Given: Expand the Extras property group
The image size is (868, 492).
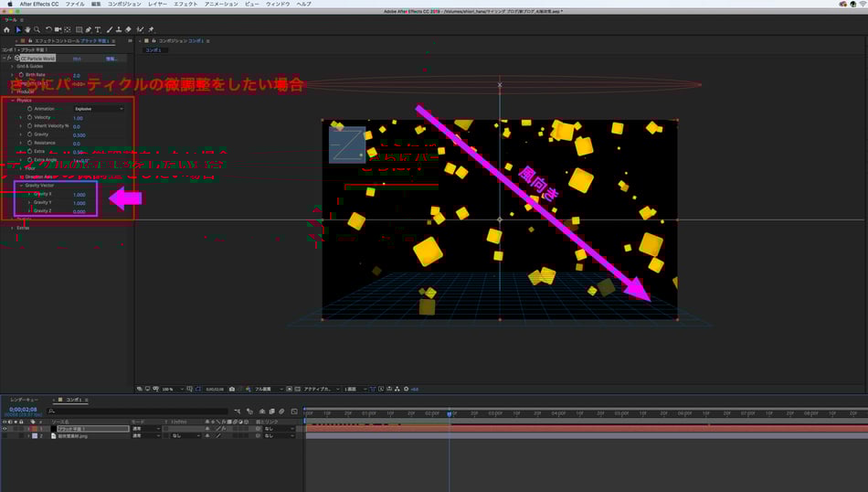Looking at the screenshot, I should click(12, 228).
